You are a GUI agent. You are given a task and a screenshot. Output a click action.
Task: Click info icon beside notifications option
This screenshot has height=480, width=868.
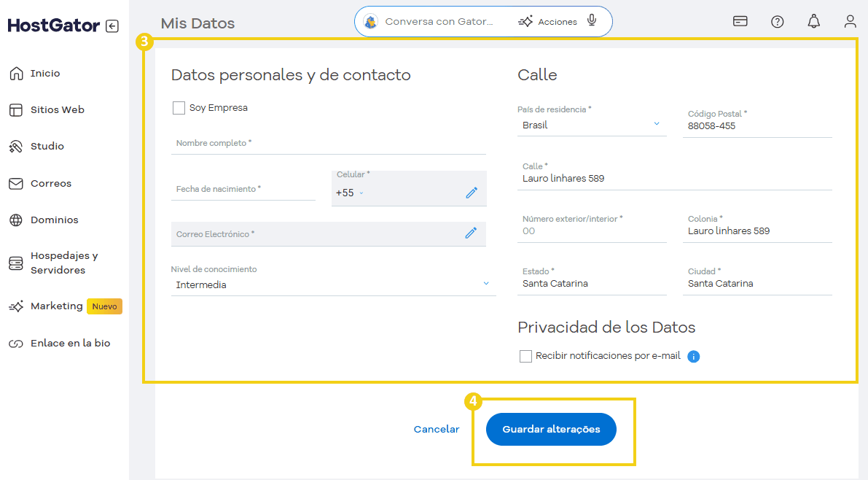694,357
